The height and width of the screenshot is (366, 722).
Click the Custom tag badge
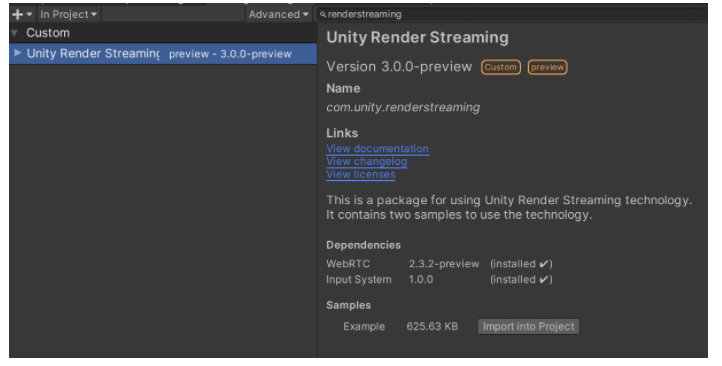501,67
